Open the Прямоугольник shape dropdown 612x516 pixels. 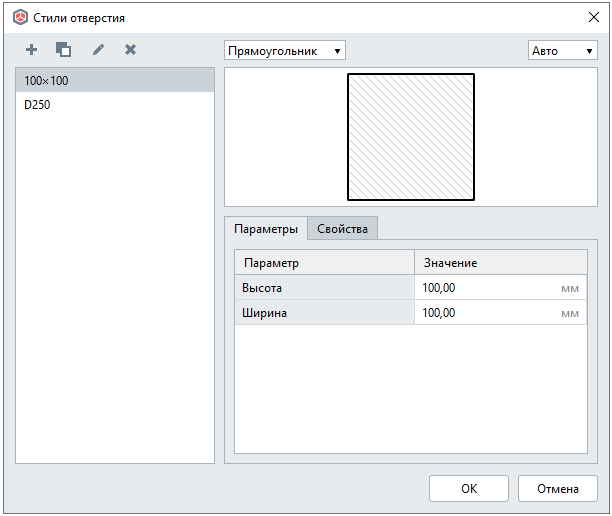(284, 50)
